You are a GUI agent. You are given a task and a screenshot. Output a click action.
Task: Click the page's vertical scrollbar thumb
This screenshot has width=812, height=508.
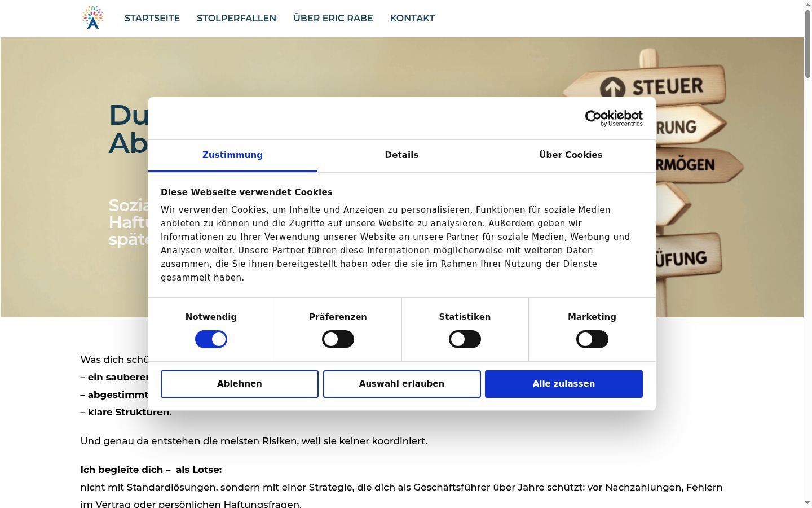(807, 44)
